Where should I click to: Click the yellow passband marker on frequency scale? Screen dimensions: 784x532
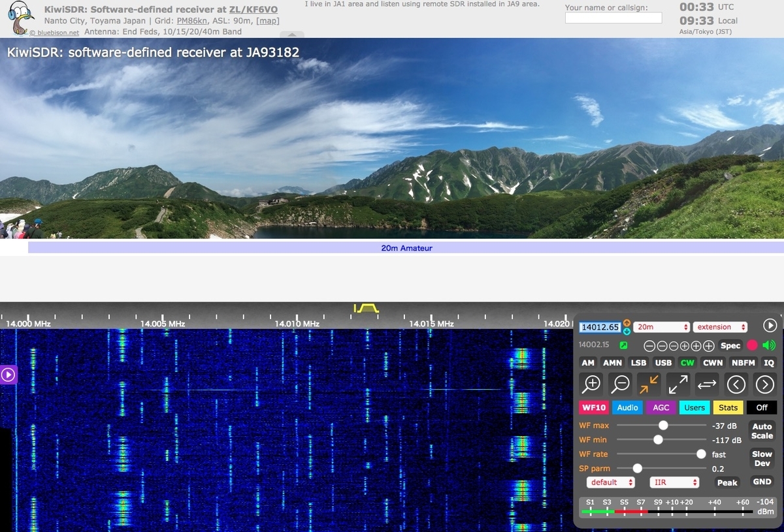(x=366, y=308)
